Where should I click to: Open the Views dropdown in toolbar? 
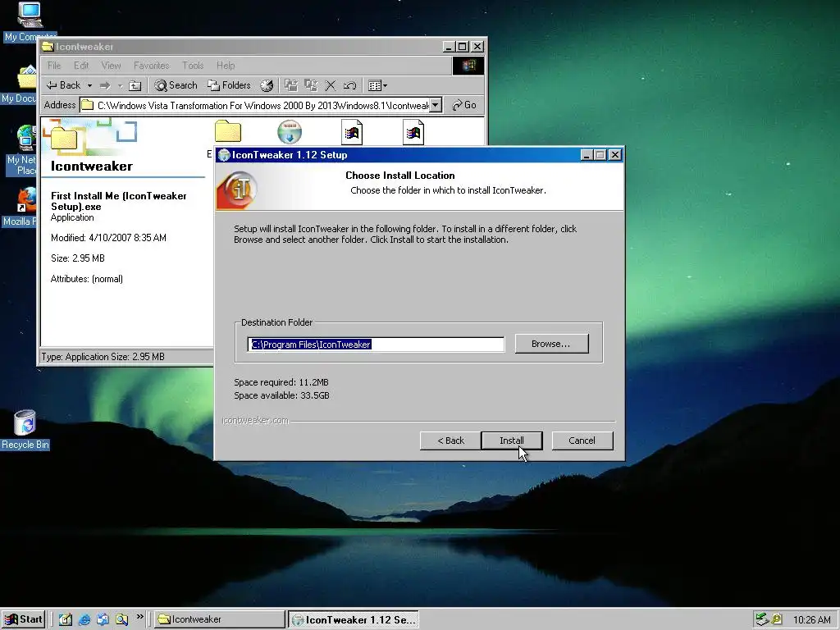coord(377,85)
